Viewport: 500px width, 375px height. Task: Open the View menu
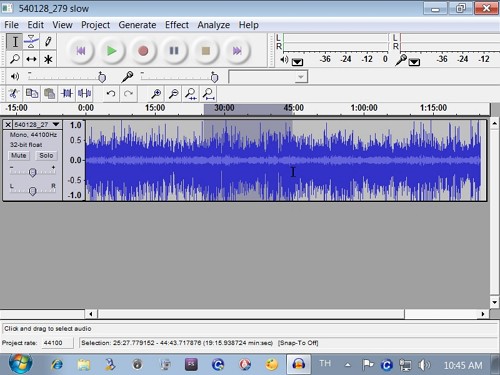(62, 25)
